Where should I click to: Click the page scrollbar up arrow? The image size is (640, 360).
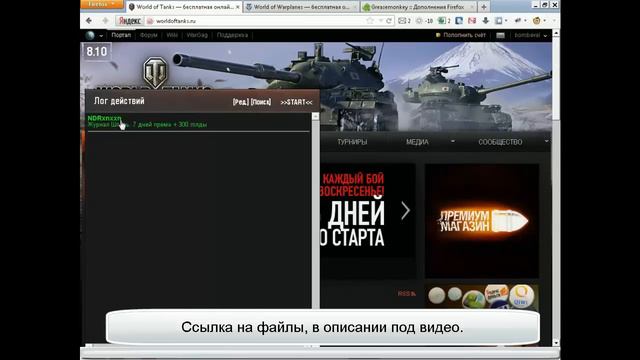coord(556,33)
